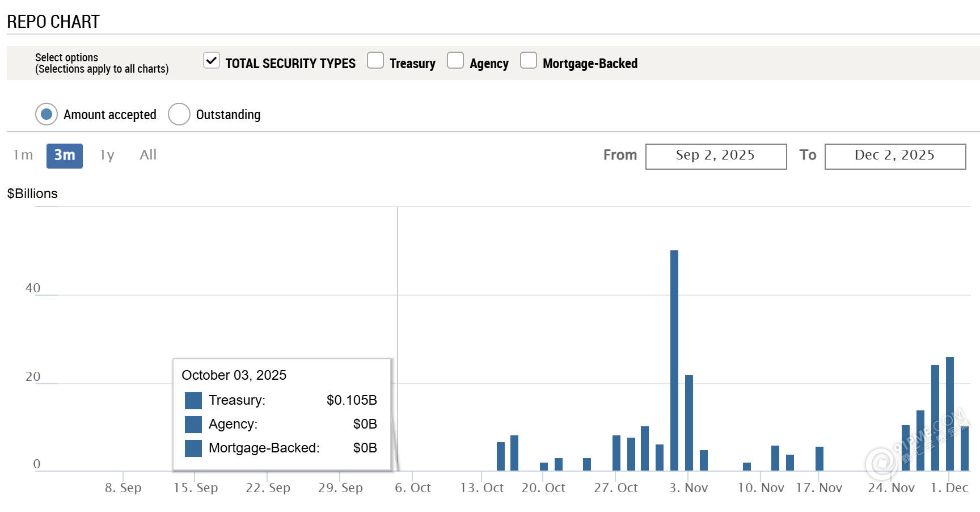Switch to the Outstanding radio option
The width and height of the screenshot is (980, 512).
click(179, 114)
